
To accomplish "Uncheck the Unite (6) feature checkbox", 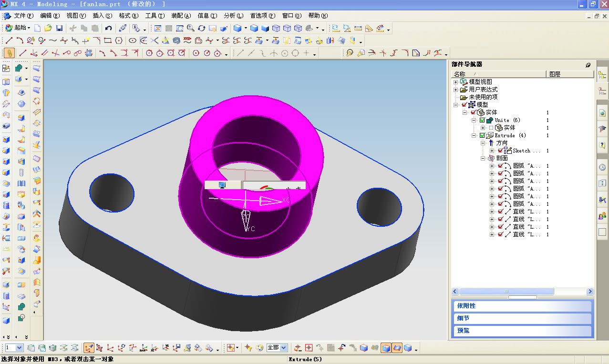I will (482, 120).
